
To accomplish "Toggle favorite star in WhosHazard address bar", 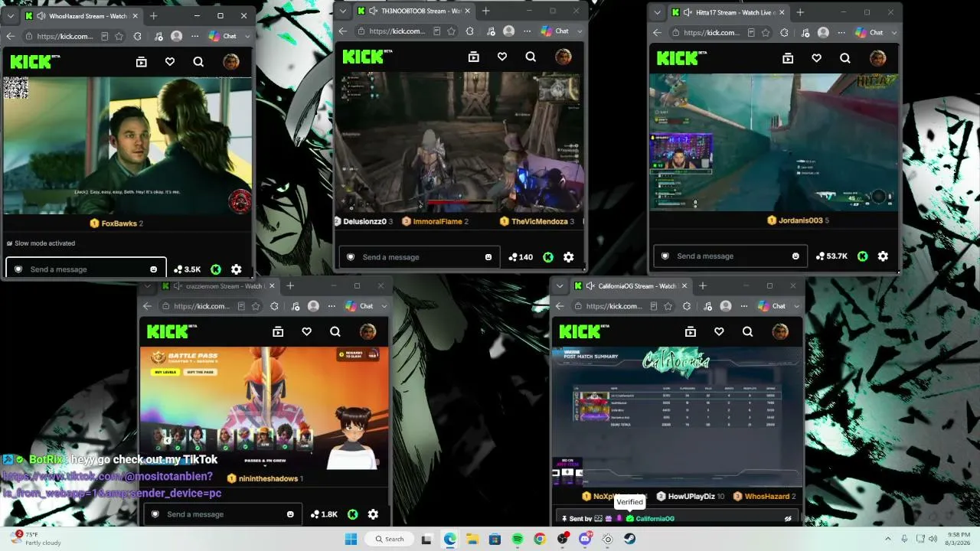I will coord(119,36).
